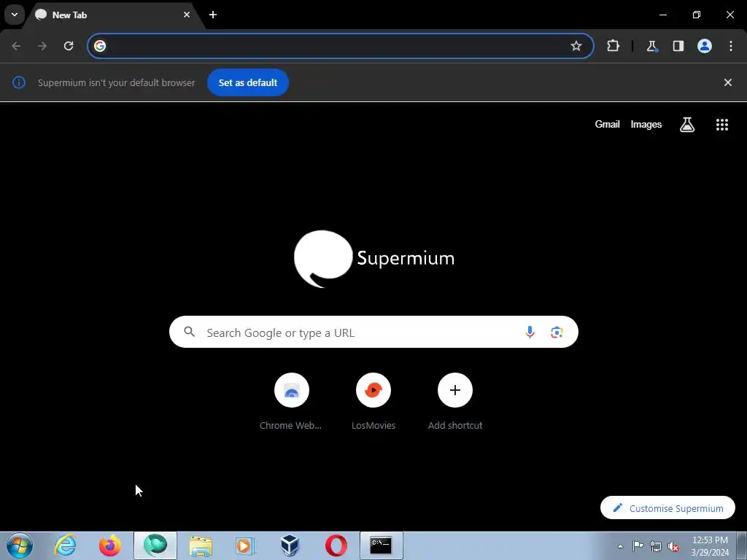Open Windows Media Player from taskbar
Viewport: 747px width, 560px height.
[245, 545]
